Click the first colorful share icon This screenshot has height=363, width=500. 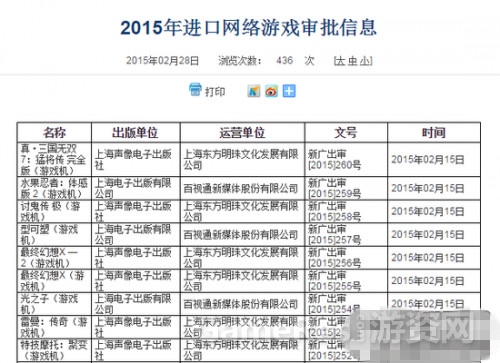click(254, 91)
